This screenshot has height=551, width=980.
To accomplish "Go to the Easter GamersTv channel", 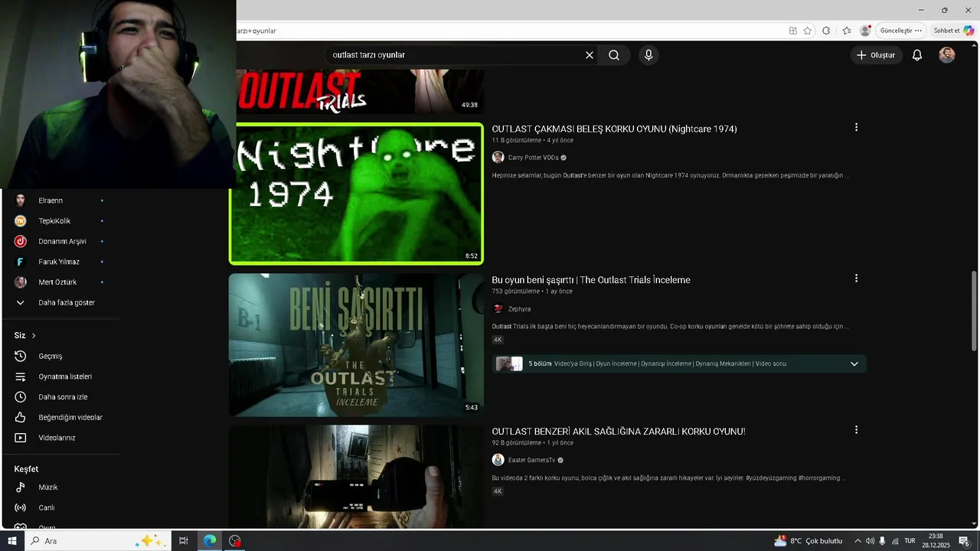I will pyautogui.click(x=531, y=461).
